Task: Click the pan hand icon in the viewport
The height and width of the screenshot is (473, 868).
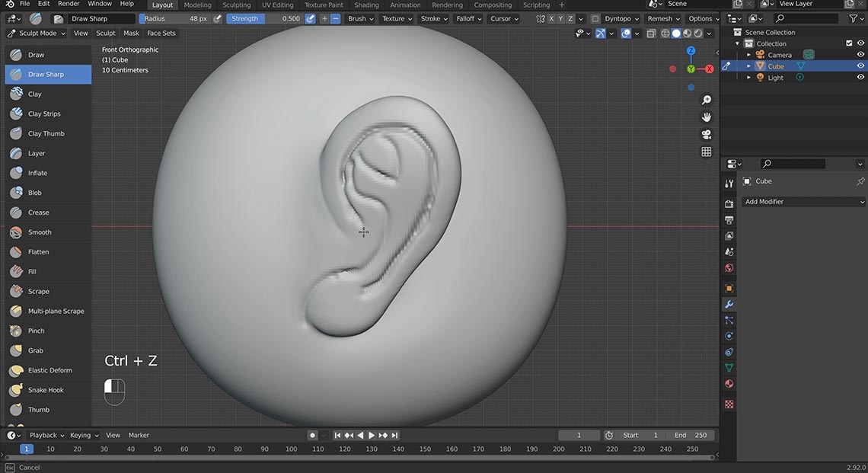Action: (706, 117)
